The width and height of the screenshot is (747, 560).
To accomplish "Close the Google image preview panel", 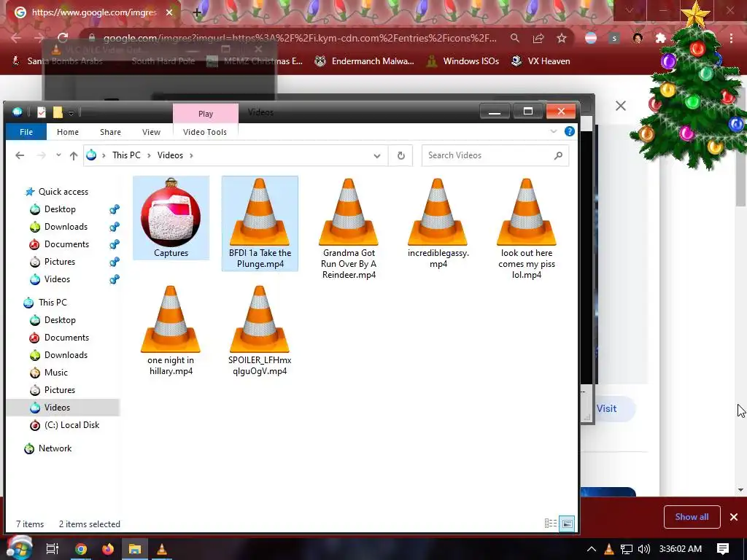I will coord(620,106).
